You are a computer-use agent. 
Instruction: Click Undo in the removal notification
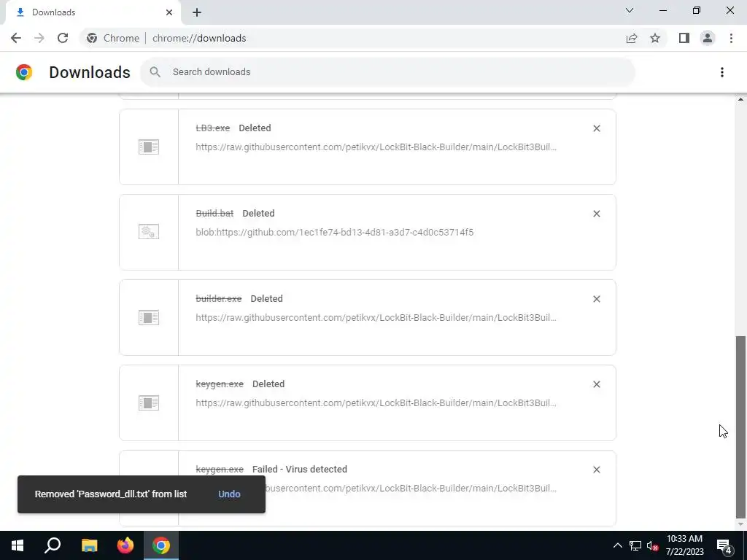(x=229, y=494)
